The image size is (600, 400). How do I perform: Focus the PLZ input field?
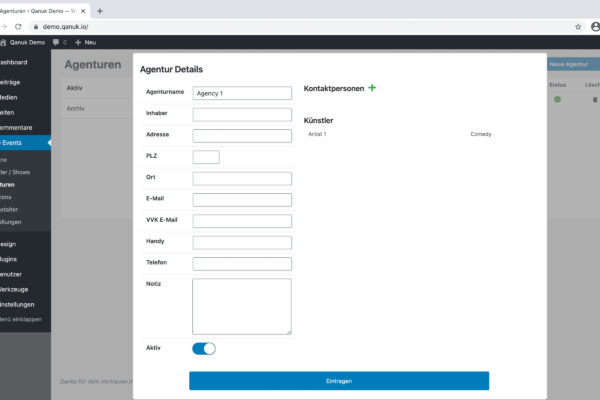tap(206, 157)
